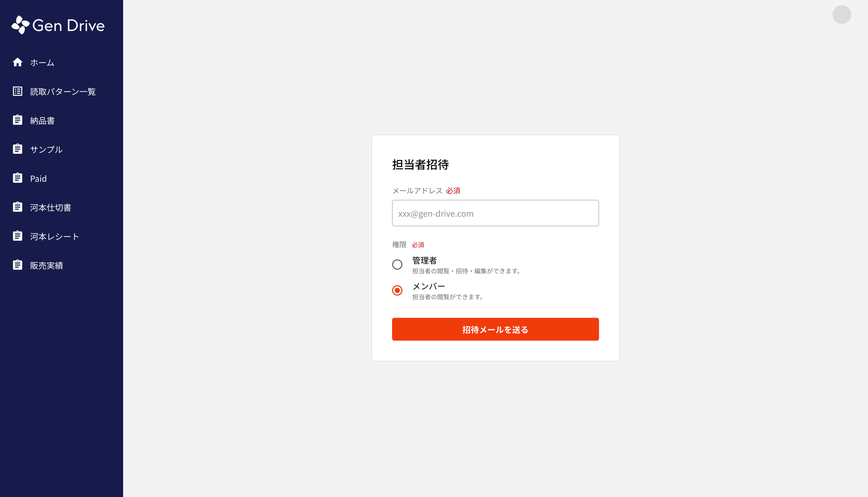The height and width of the screenshot is (497, 868).
Task: Click the clipboard icon beside 河本レシート
Action: (x=17, y=236)
